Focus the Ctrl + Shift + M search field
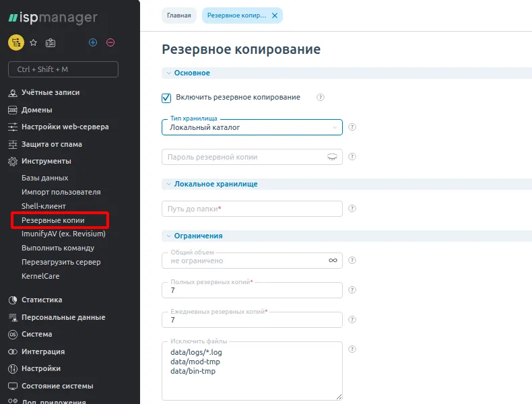Viewport: 532px width, 404px height. 63,69
